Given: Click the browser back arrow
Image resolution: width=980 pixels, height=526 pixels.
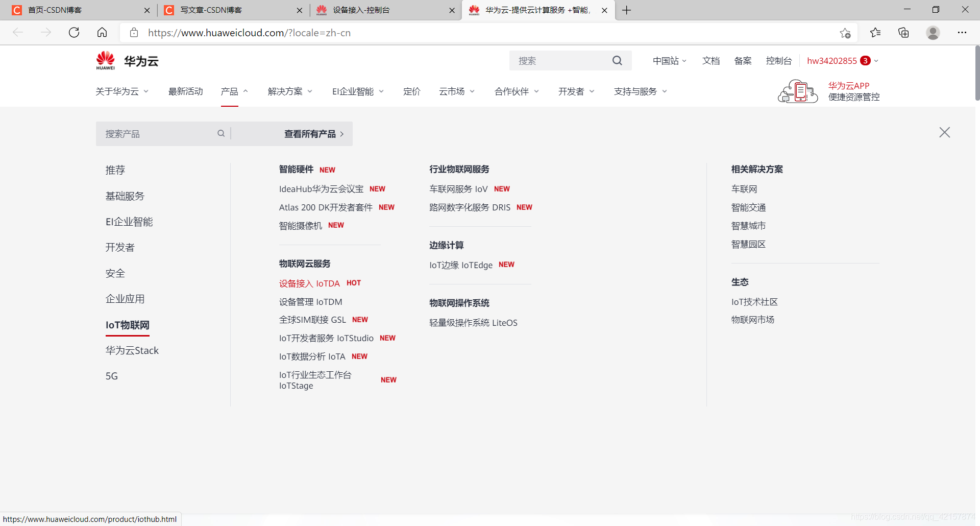Looking at the screenshot, I should tap(18, 33).
